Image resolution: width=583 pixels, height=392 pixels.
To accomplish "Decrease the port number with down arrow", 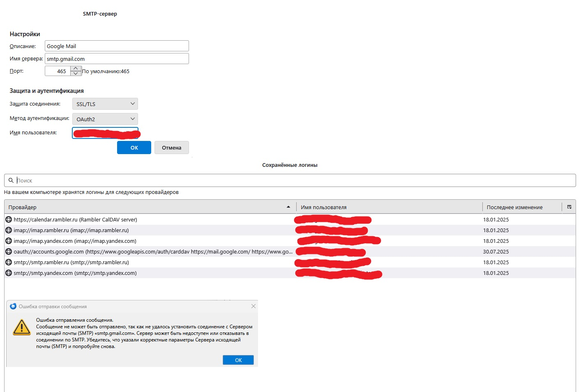I will 76,74.
